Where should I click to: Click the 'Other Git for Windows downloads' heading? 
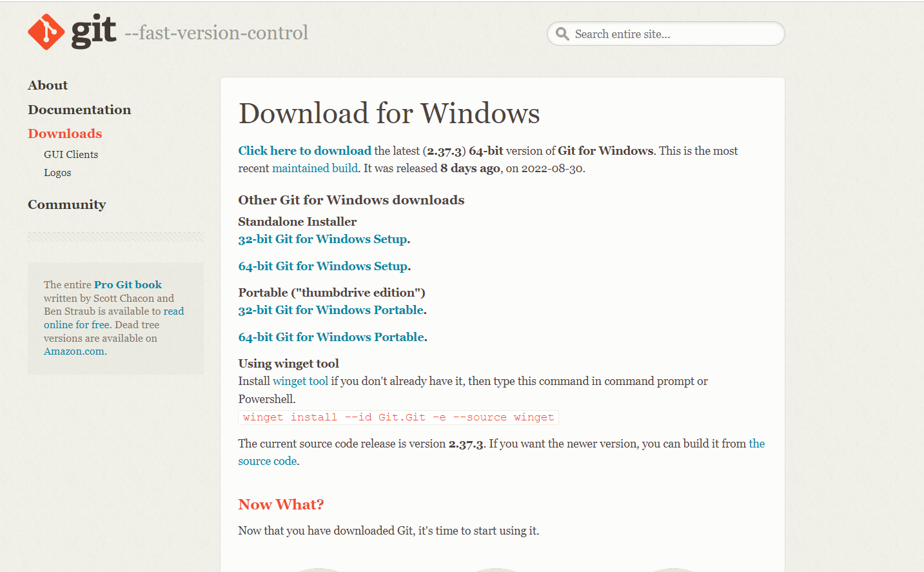pyautogui.click(x=351, y=200)
